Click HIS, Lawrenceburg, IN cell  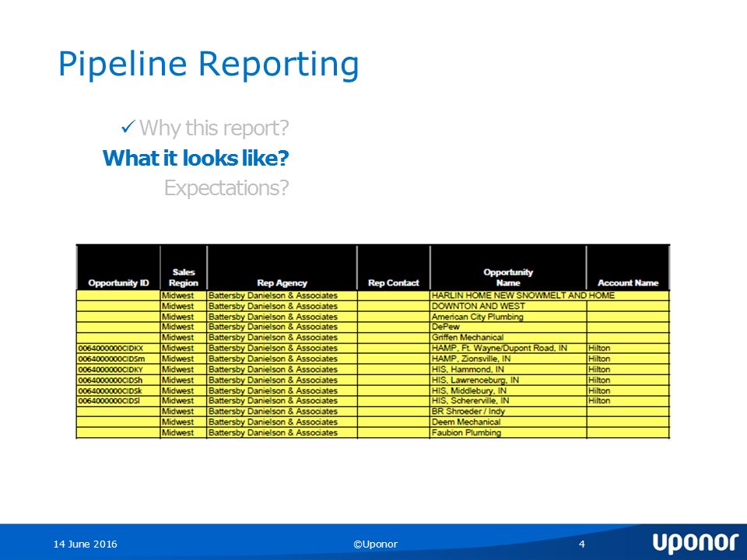click(508, 380)
